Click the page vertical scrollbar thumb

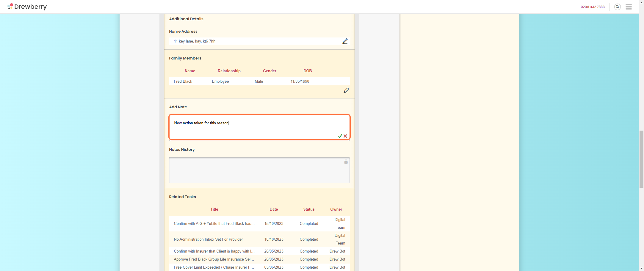[641, 159]
